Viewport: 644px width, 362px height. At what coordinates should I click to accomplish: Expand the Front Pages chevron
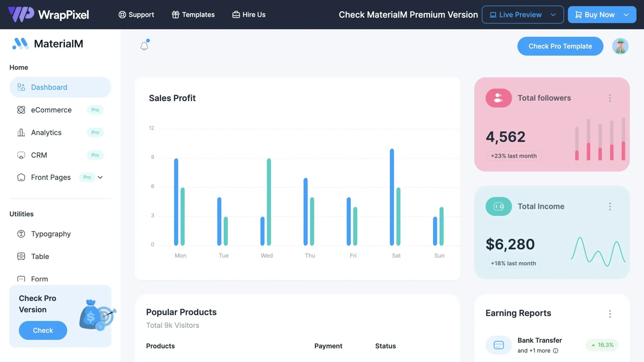(x=100, y=177)
